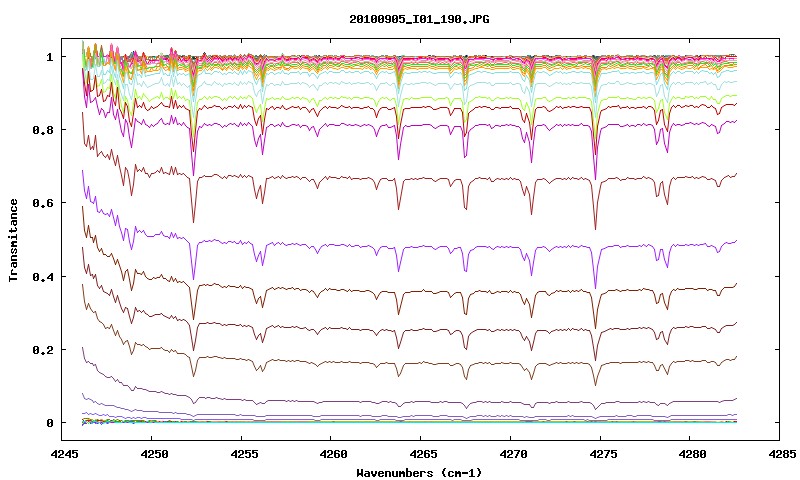Click the y-axis tick label 1

click(50, 57)
